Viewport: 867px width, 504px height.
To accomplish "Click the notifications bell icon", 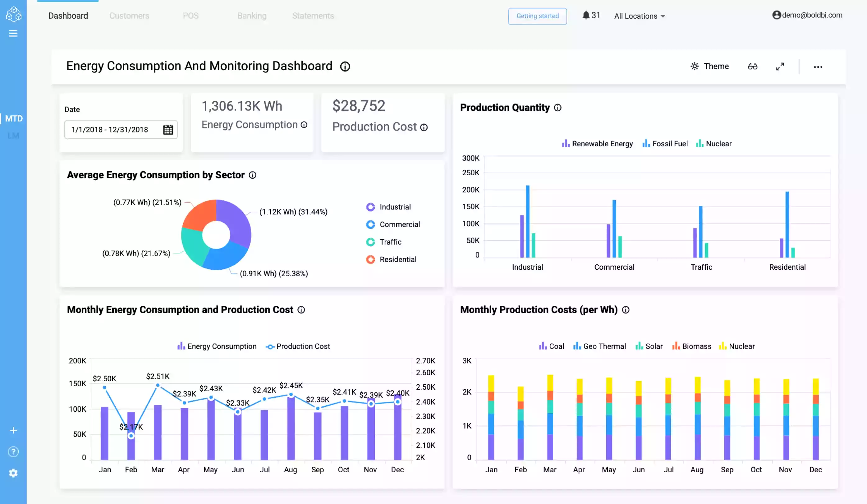I will pos(585,15).
